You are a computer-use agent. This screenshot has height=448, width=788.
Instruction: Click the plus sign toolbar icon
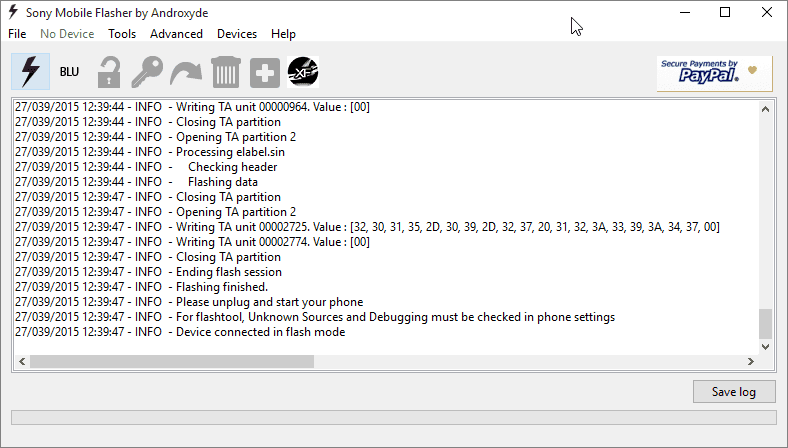coord(265,72)
